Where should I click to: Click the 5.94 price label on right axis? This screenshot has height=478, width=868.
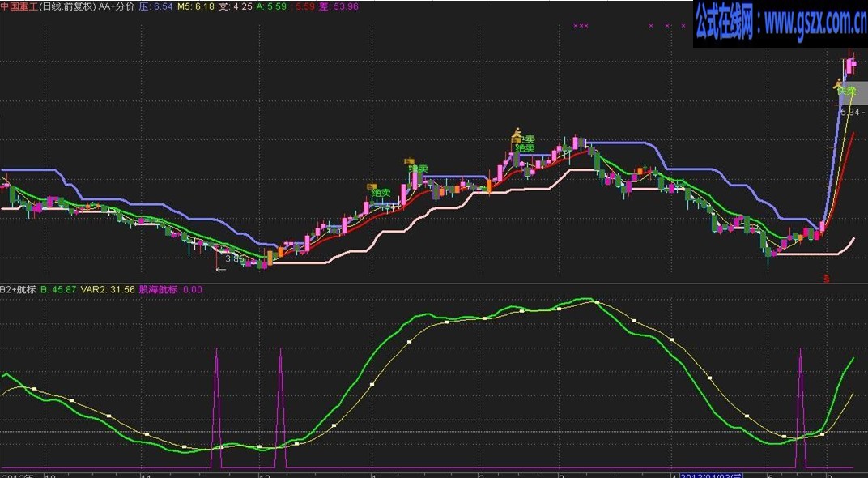tap(849, 112)
